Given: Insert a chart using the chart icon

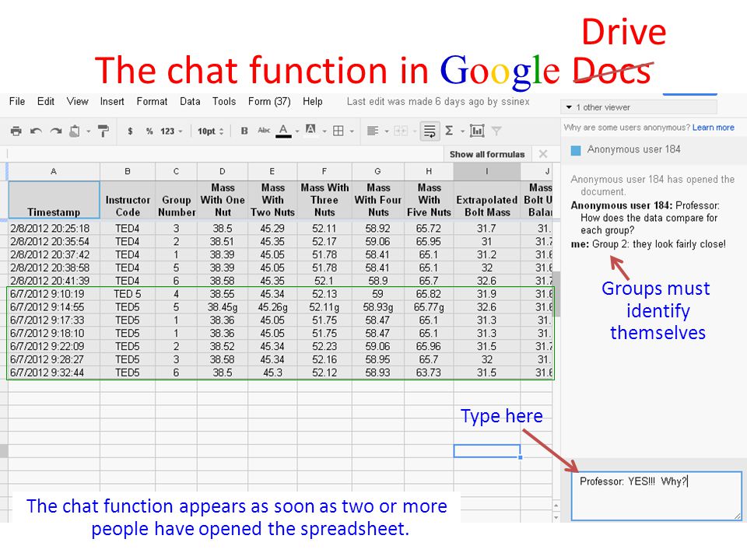Looking at the screenshot, I should (477, 131).
